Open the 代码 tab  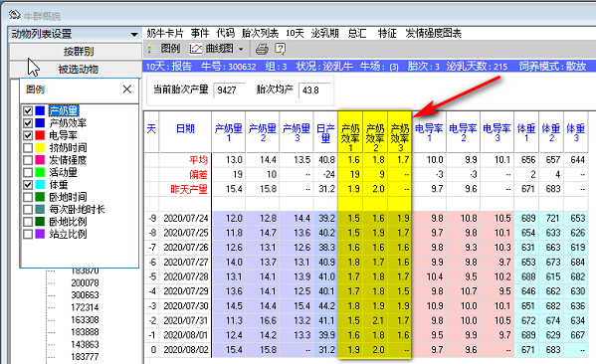tap(226, 34)
